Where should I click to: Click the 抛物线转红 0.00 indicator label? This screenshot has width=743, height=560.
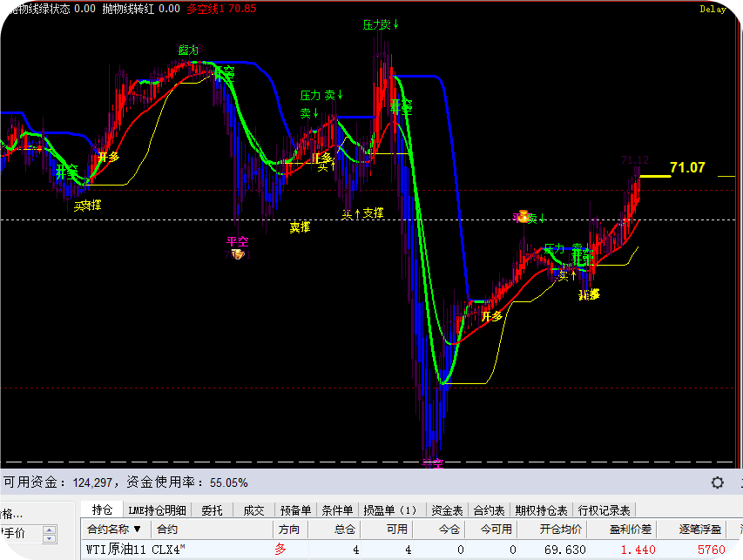coord(141,9)
